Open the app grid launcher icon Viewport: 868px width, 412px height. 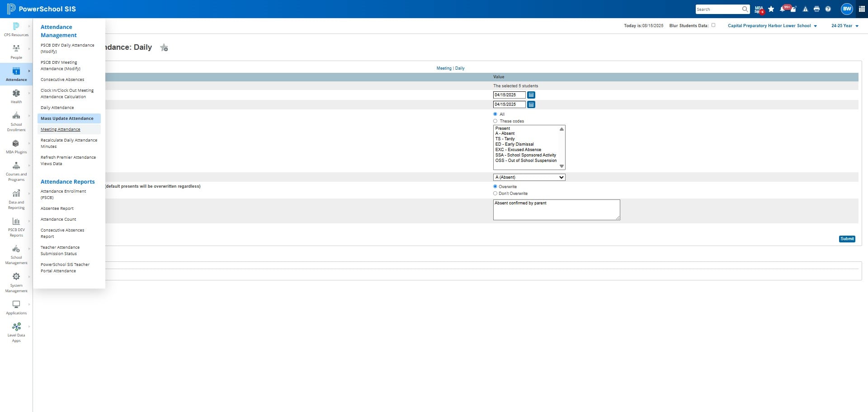(861, 9)
